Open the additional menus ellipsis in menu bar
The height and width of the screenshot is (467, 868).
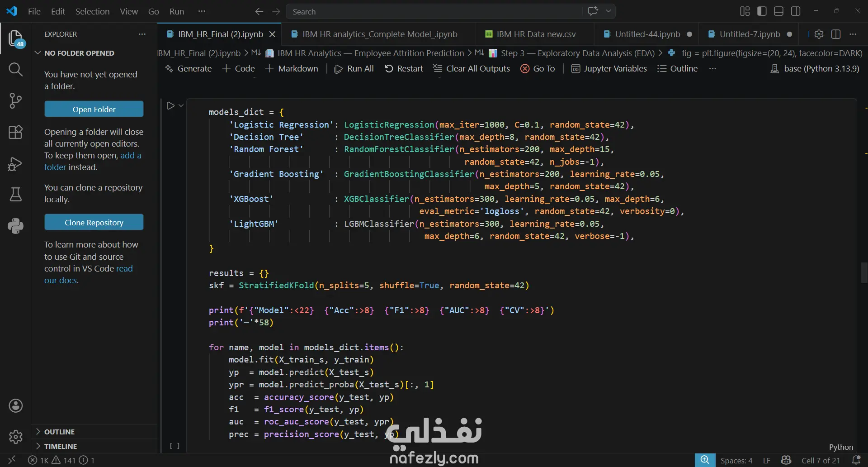[202, 11]
